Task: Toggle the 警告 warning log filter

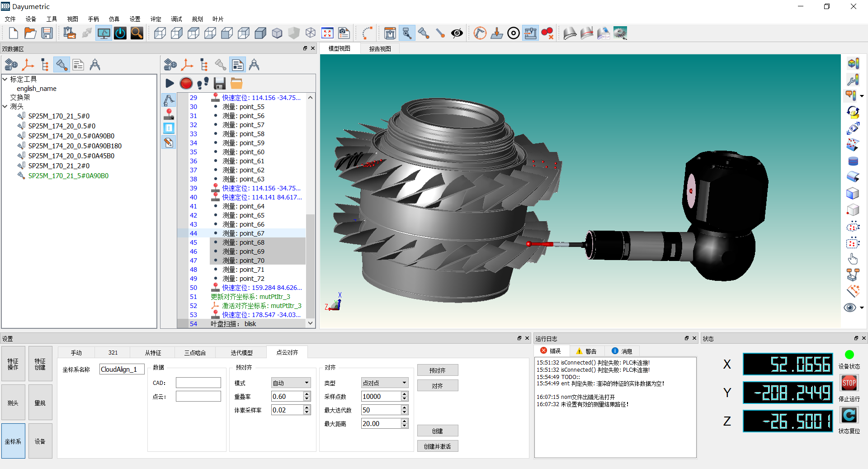Action: [586, 351]
